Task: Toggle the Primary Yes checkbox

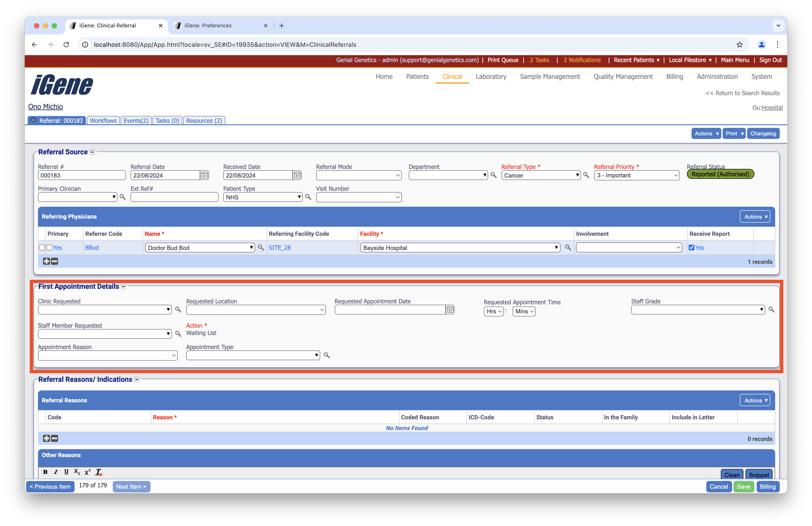Action: [50, 248]
